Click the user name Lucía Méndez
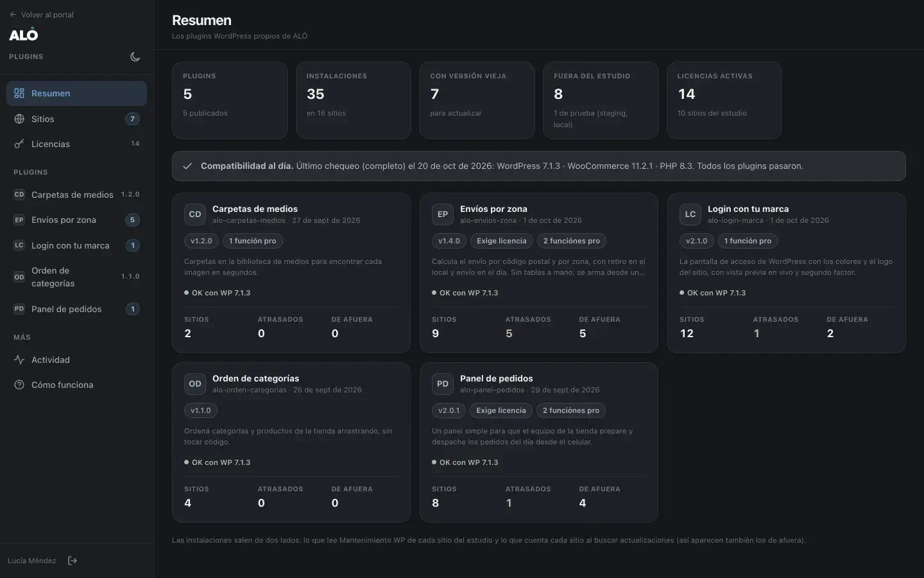This screenshot has width=924, height=578. 31,561
